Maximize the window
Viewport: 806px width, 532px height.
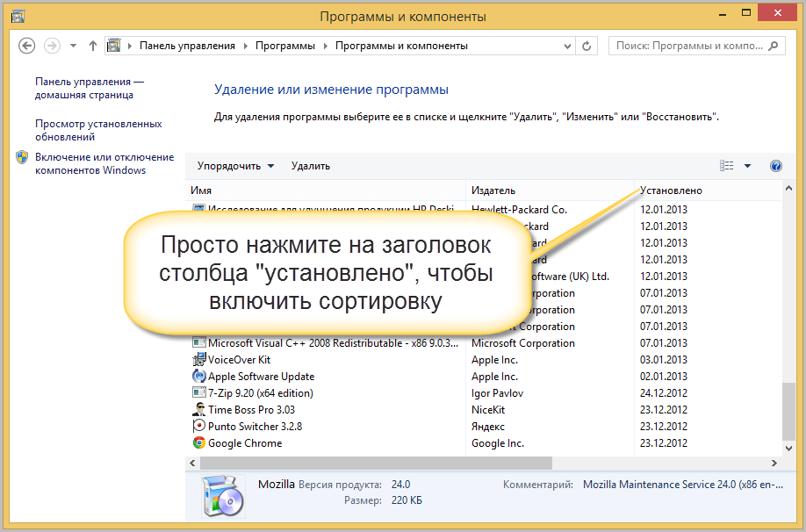point(746,13)
